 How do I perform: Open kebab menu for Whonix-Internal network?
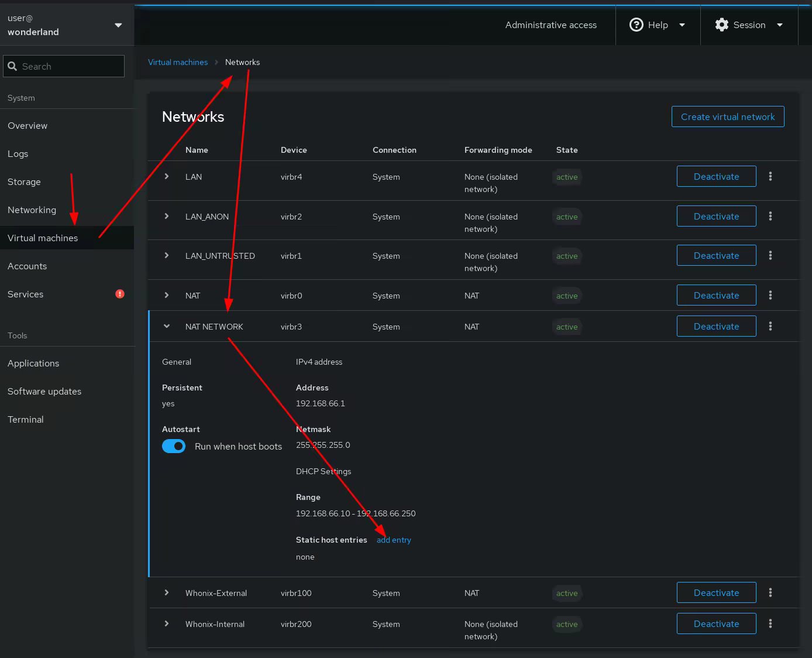[x=770, y=623]
